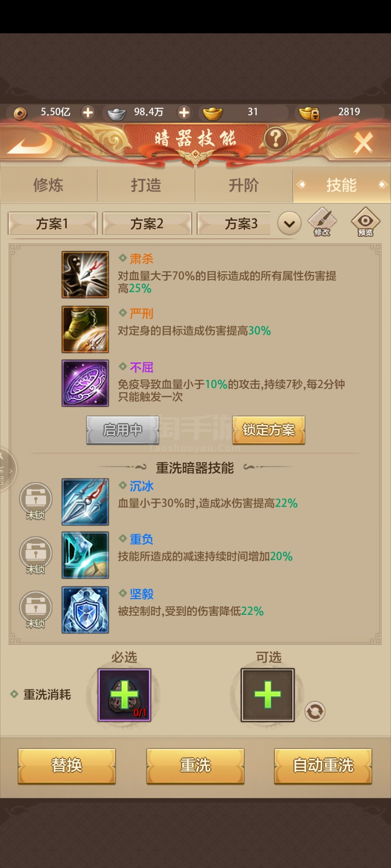
Task: Select the 沉冰 skill icon
Action: (x=85, y=502)
